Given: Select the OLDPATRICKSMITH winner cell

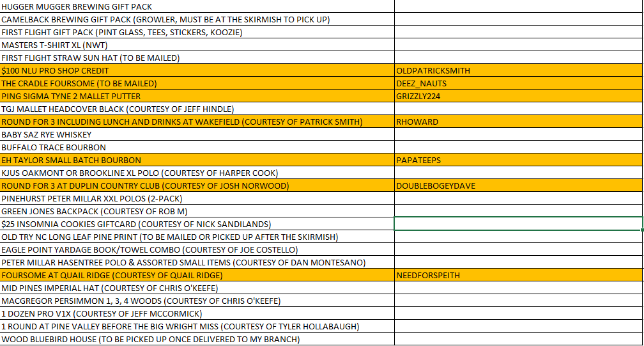Looking at the screenshot, I should pyautogui.click(x=518, y=70).
